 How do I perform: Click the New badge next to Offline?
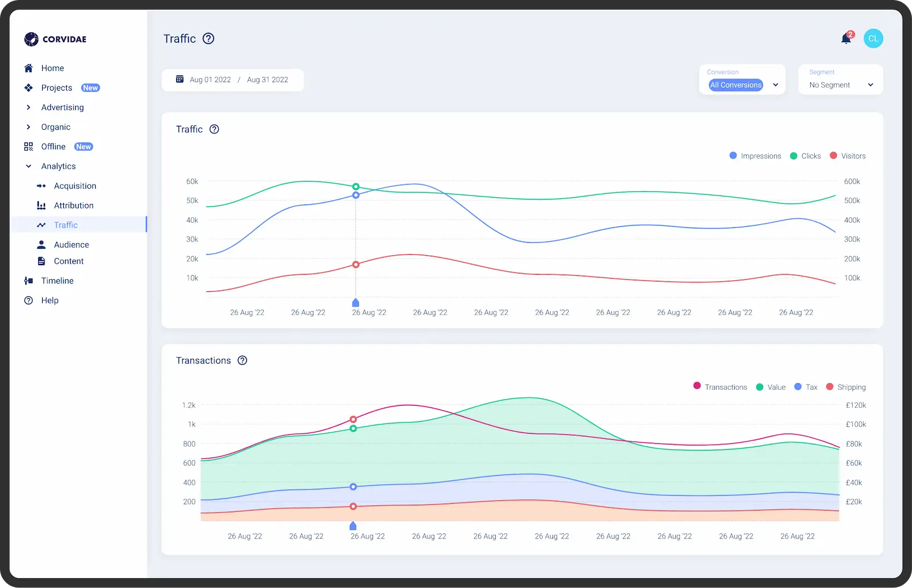(84, 146)
